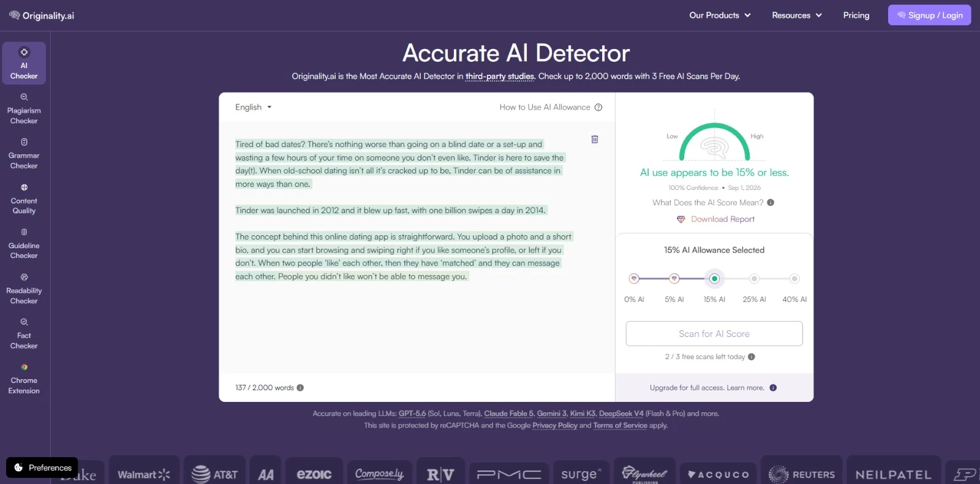Open the English language dropdown
Screen dimensions: 980x484
(253, 107)
